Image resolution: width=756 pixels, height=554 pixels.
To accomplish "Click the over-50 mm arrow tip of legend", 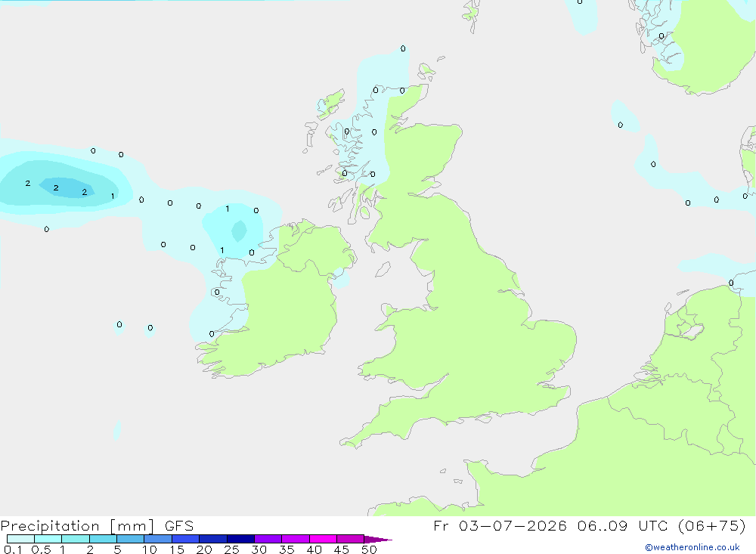I will 379,539.
